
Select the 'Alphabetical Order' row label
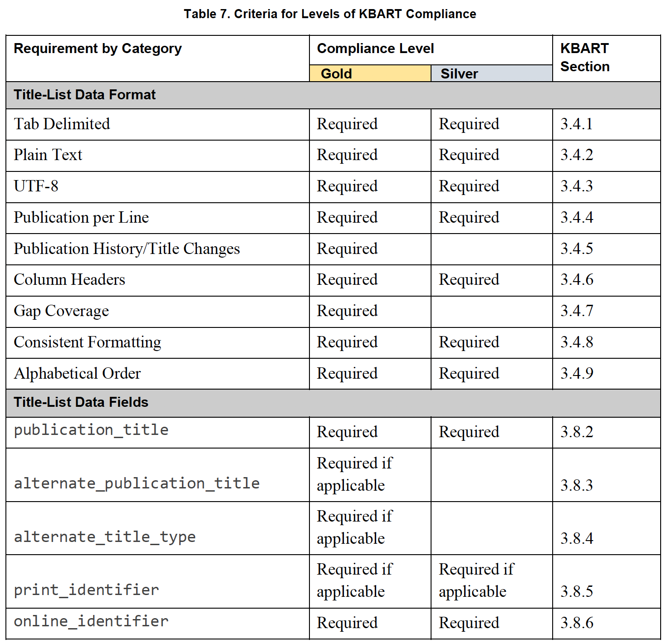coord(77,373)
